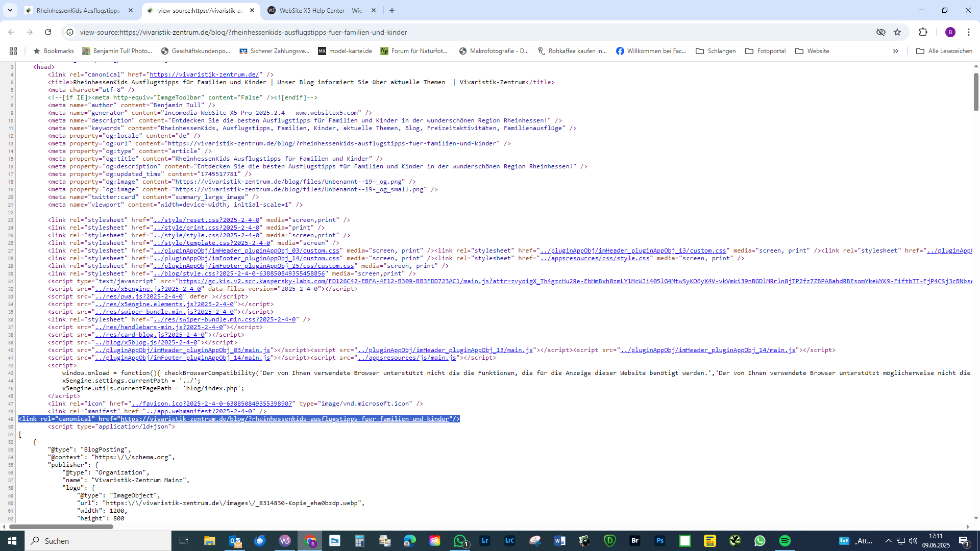The width and height of the screenshot is (980, 551).
Task: Close the view-source tab
Action: point(252,10)
